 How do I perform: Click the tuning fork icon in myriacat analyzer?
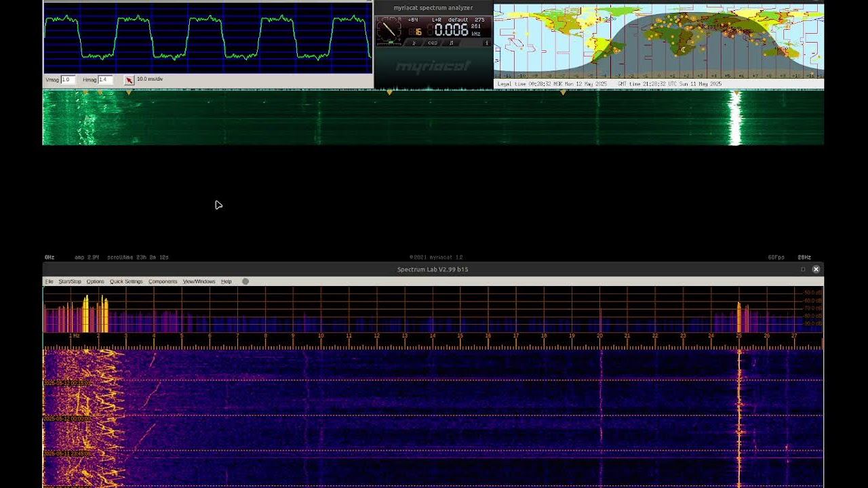tap(415, 43)
